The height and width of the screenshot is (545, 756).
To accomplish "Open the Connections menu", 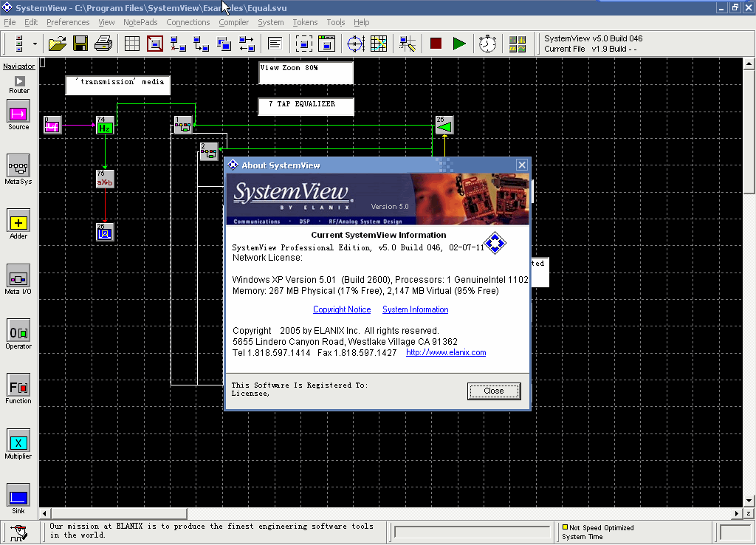I will 188,22.
